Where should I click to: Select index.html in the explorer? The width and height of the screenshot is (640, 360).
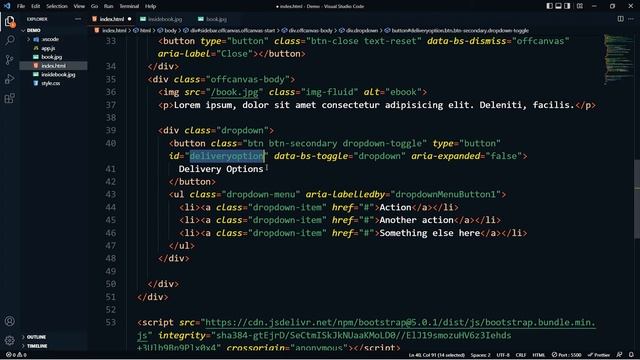click(53, 66)
